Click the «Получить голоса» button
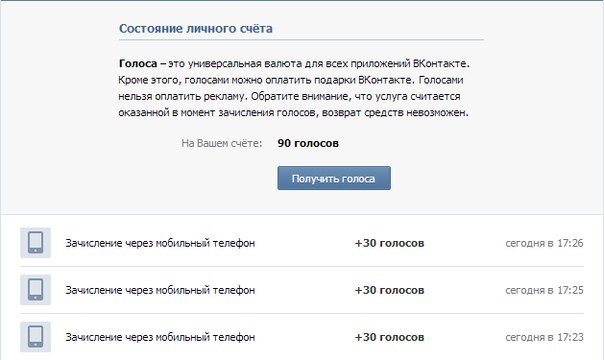The width and height of the screenshot is (604, 360). click(334, 178)
